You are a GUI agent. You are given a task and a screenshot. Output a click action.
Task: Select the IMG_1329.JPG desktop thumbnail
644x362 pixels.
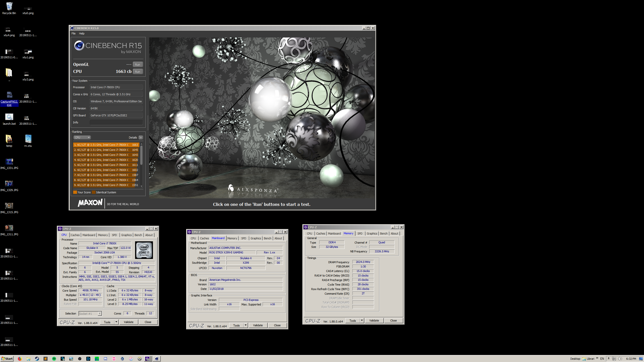tap(9, 186)
